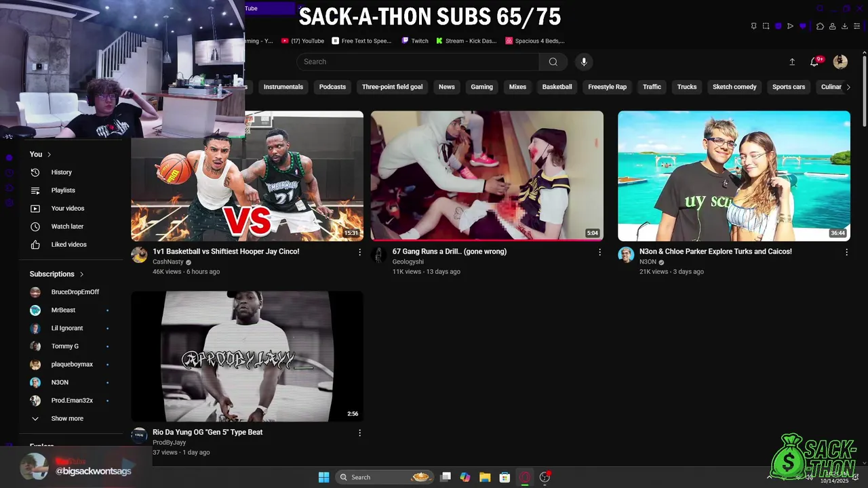Click Windows taskbar Search box
This screenshot has width=868, height=488.
(x=384, y=477)
